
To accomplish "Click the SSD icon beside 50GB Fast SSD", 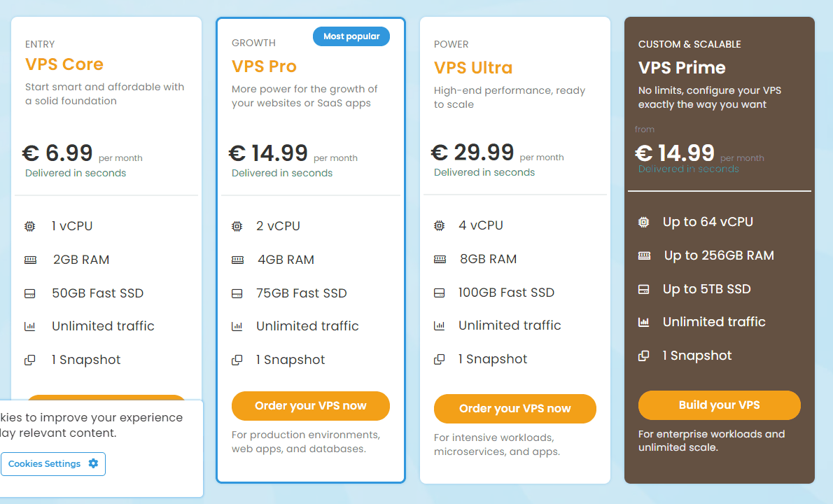I will pyautogui.click(x=29, y=294).
